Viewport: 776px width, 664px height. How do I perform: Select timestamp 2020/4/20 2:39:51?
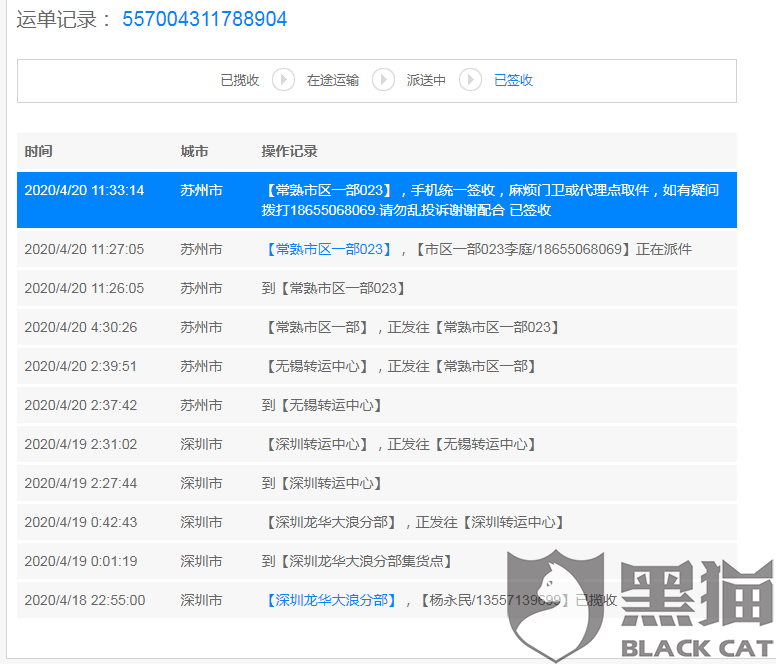(81, 367)
